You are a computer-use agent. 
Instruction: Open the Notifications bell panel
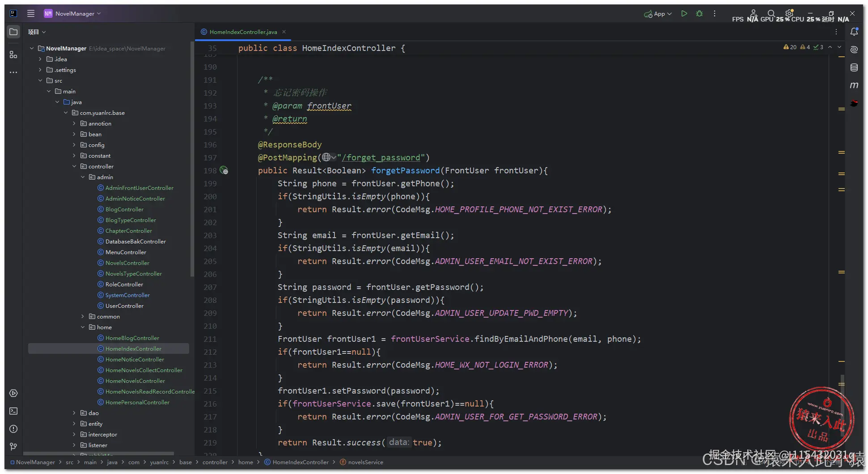(854, 32)
